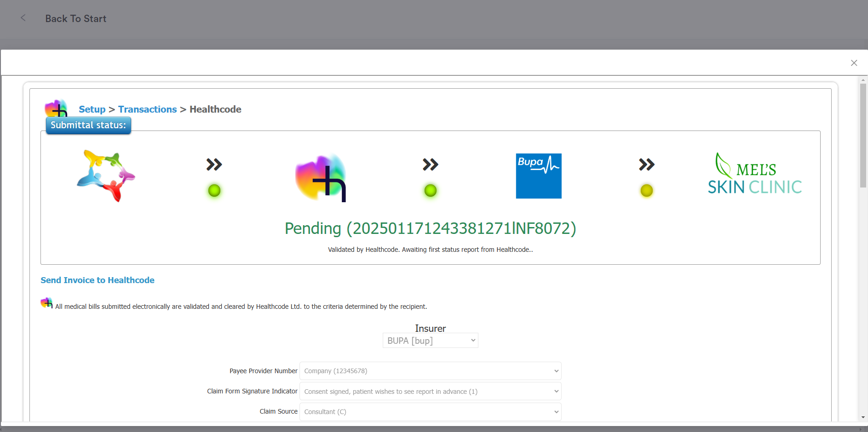Viewport: 868px width, 432px height.
Task: Click small Healthcode icon beside medical bills note
Action: [46, 303]
